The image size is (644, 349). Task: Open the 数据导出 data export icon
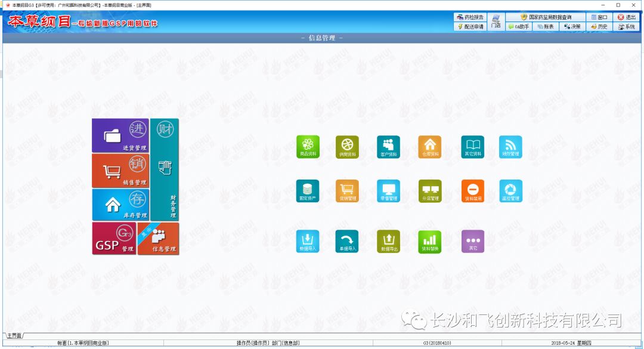[389, 241]
